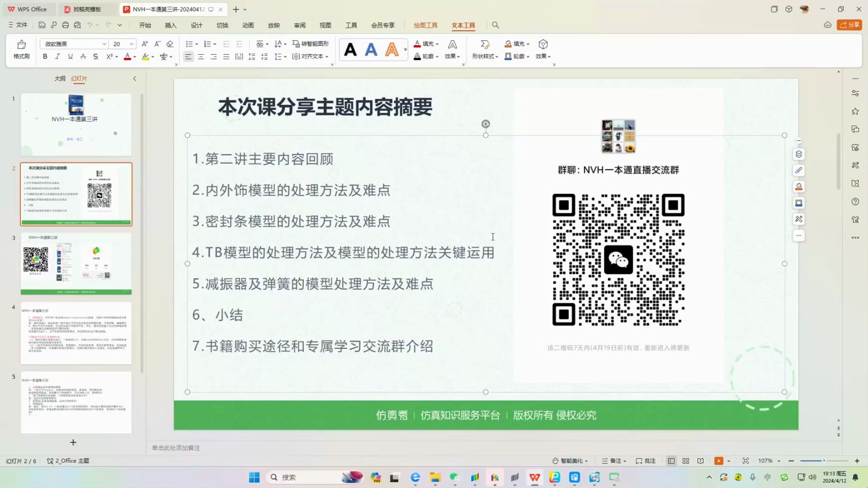
Task: Expand the text style gallery arrow
Action: pyautogui.click(x=406, y=50)
